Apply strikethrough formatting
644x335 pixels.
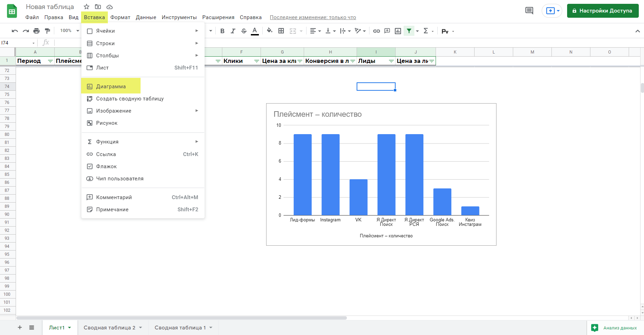tap(244, 31)
